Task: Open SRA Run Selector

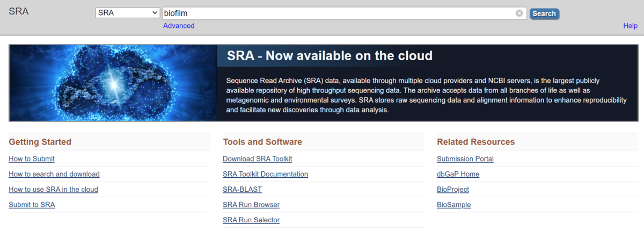Action: coord(251,220)
